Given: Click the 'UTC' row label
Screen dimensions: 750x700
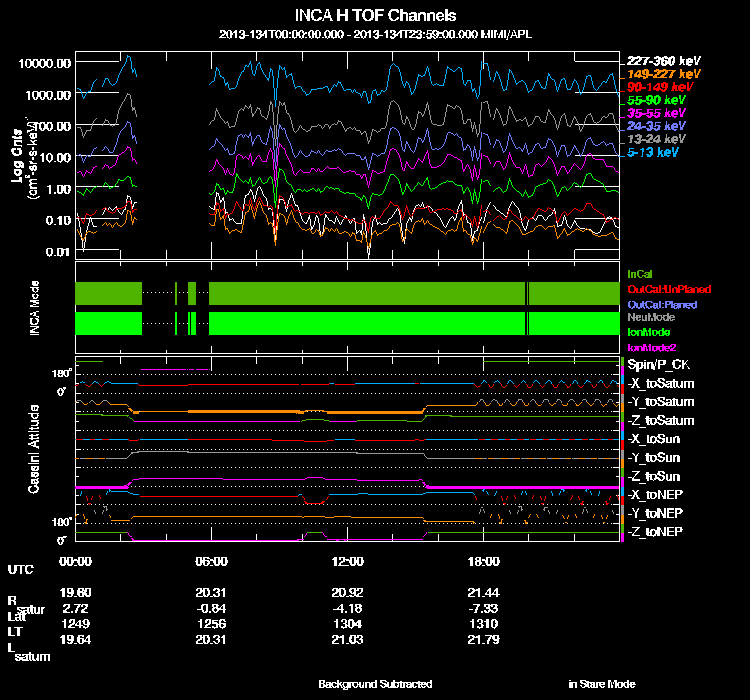Looking at the screenshot, I should click(x=21, y=569).
